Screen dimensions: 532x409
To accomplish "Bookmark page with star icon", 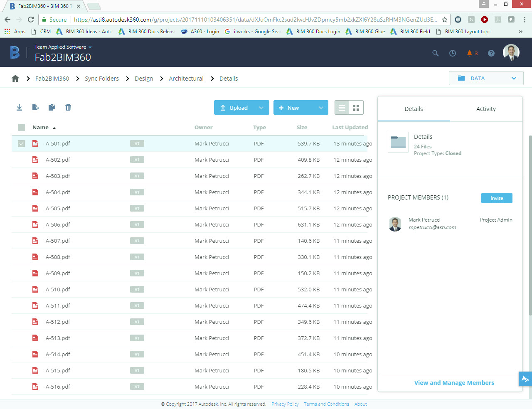I will (x=445, y=20).
